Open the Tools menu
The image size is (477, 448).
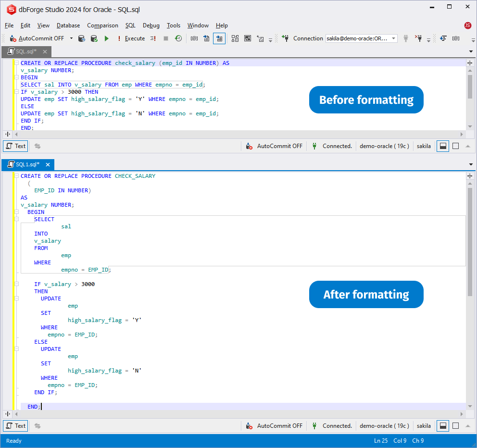pyautogui.click(x=174, y=25)
